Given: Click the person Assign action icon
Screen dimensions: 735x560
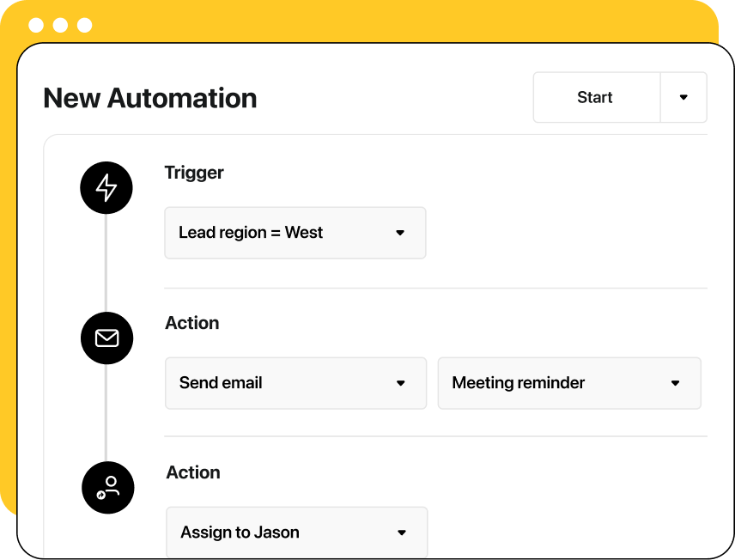Looking at the screenshot, I should tap(107, 487).
